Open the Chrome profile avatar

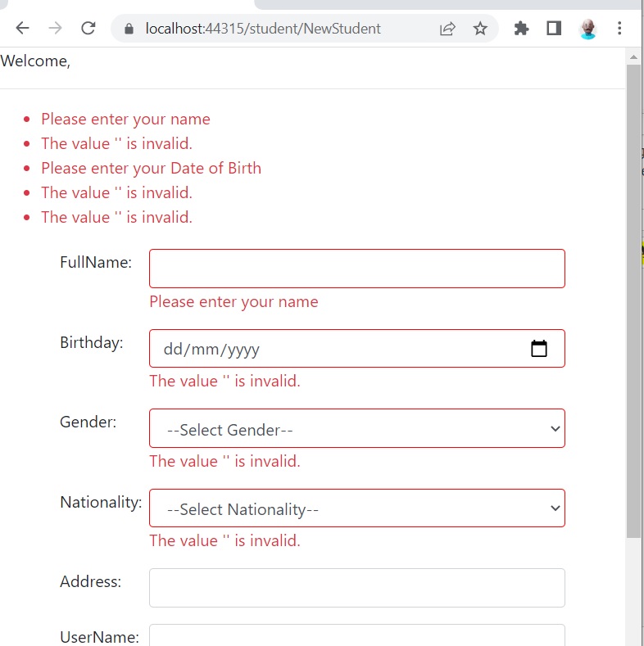tap(587, 29)
